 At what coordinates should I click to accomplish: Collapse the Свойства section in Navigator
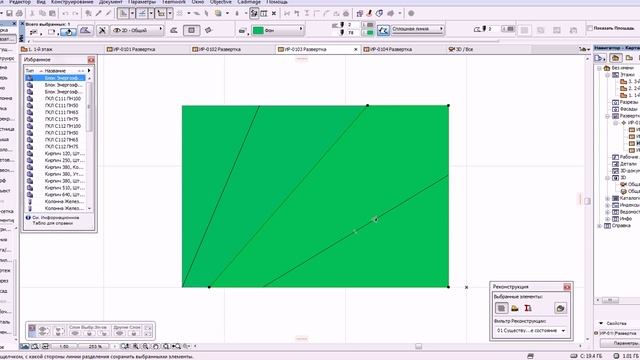(x=601, y=323)
